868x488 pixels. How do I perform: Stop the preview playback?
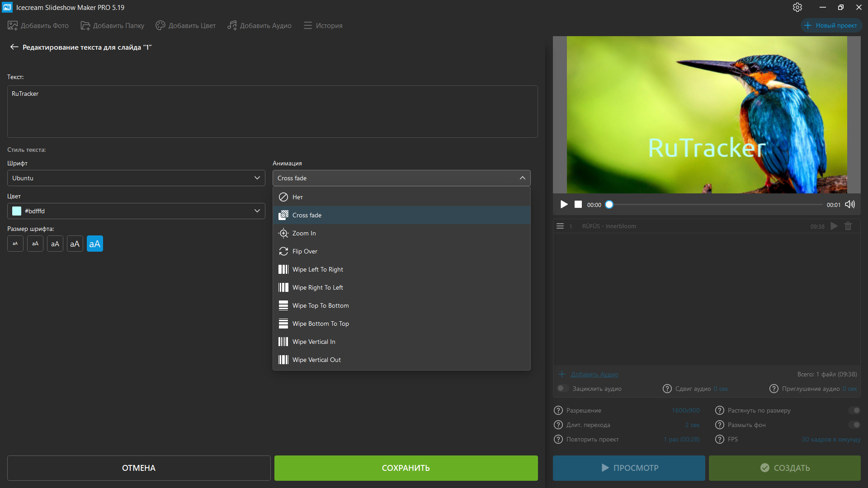click(x=578, y=205)
